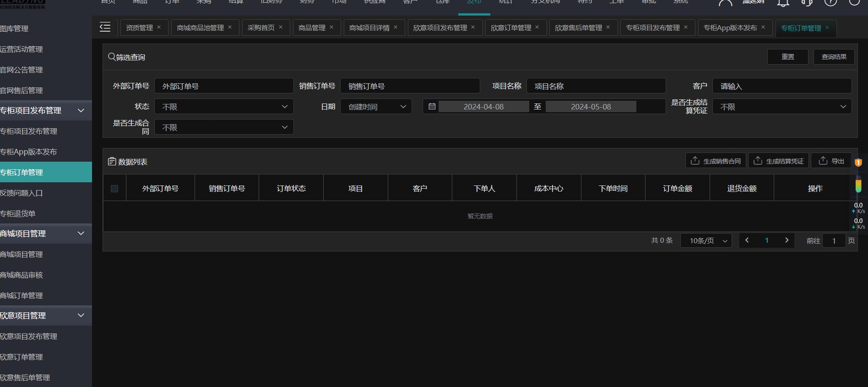The height and width of the screenshot is (387, 868).
Task: Open 专柜退货单 in the sidebar
Action: (x=46, y=213)
